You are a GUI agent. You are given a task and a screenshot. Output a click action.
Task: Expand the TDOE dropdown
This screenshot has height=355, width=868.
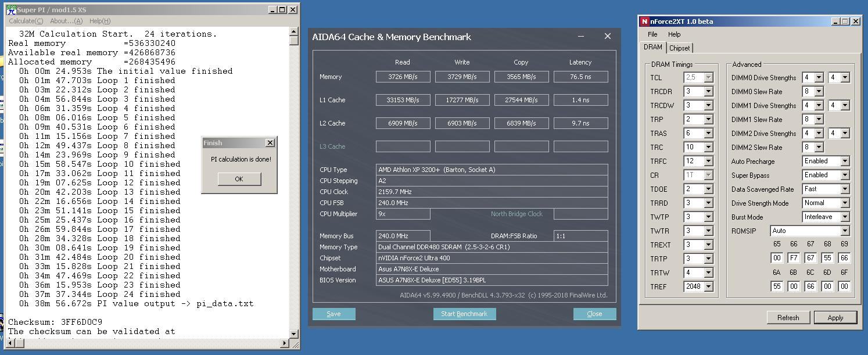pos(708,189)
